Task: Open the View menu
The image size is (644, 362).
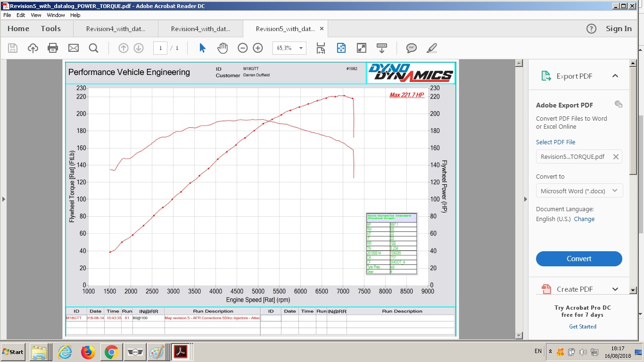Action: click(36, 15)
